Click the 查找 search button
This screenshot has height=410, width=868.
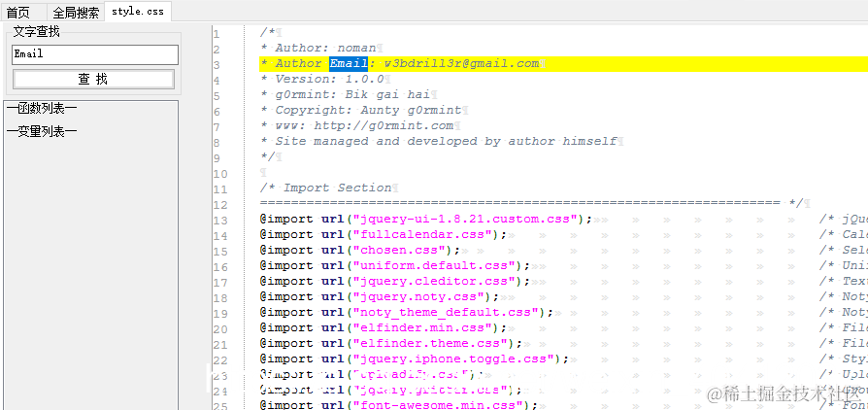coord(93,80)
